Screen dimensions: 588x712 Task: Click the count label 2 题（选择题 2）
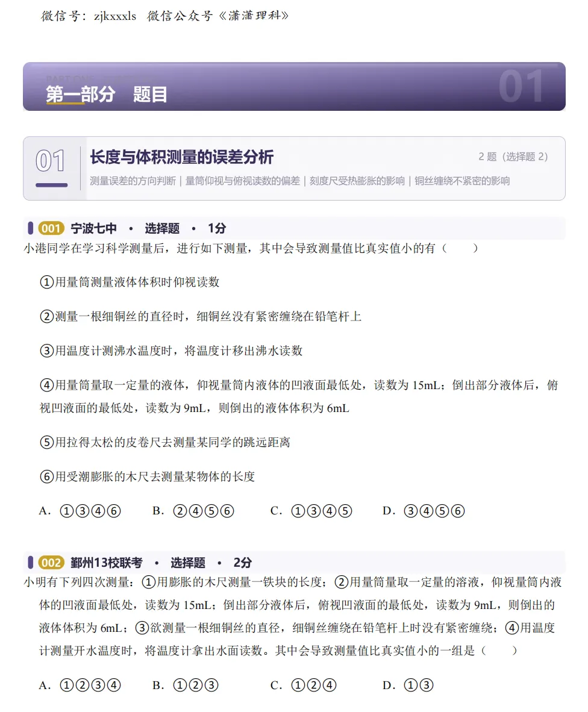(513, 157)
